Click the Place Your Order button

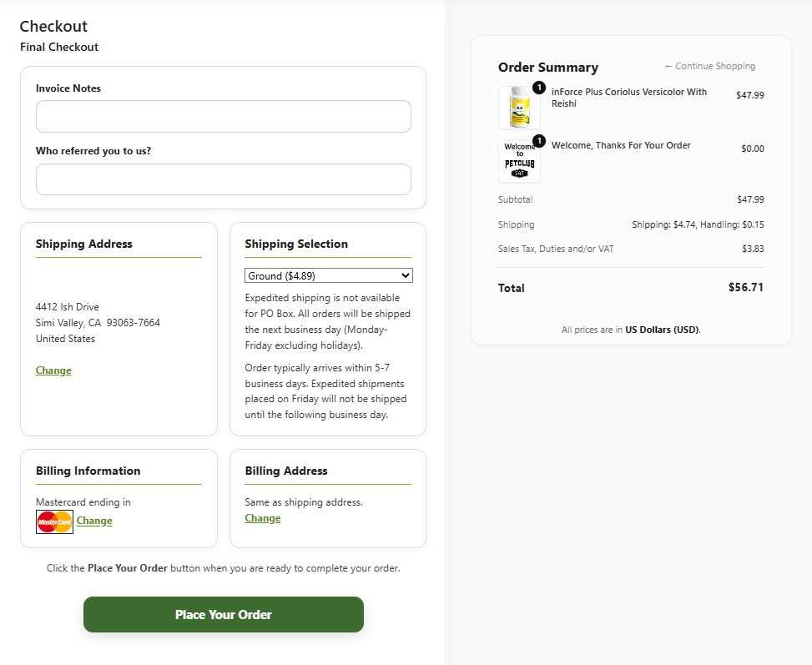(x=224, y=614)
